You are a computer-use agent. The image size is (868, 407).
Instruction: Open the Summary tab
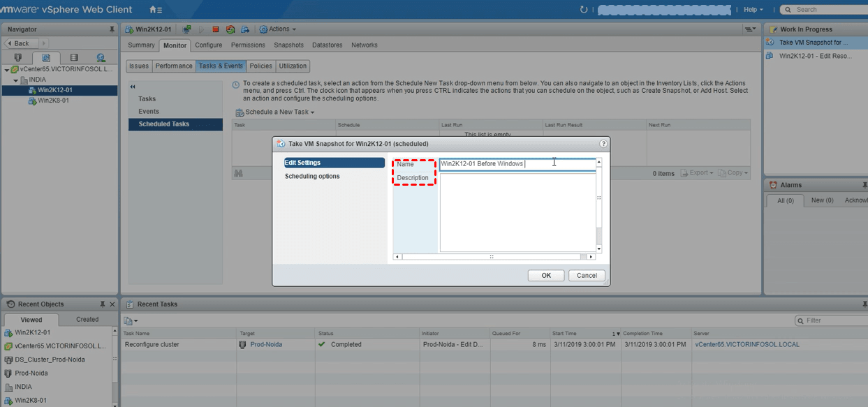click(141, 45)
